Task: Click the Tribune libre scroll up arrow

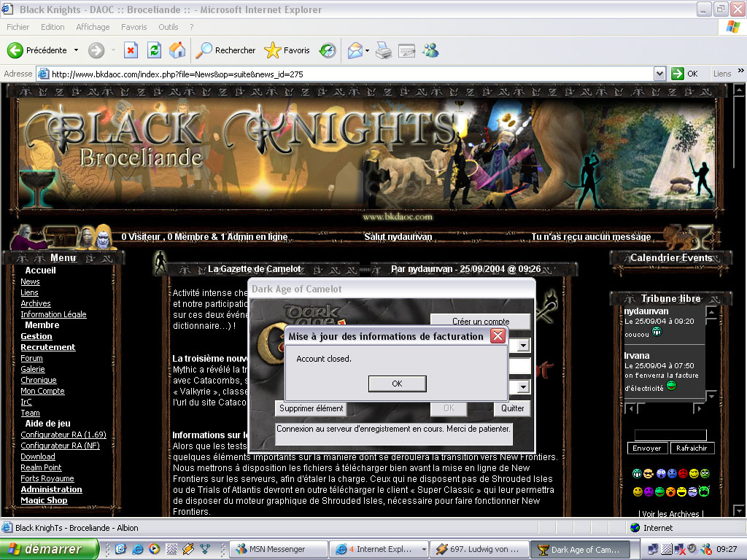Action: 711,312
